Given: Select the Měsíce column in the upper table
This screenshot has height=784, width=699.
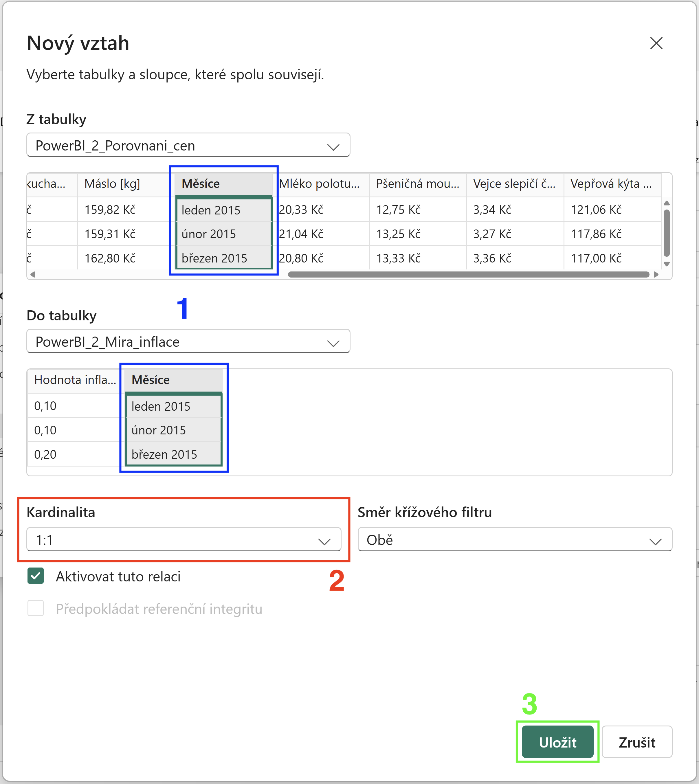Looking at the screenshot, I should click(x=223, y=184).
